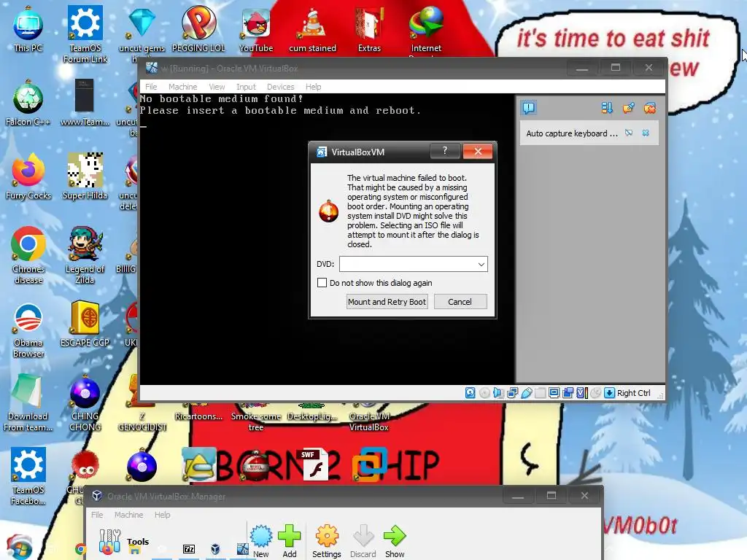Click Add in VirtualBox Manager toolbar
The height and width of the screenshot is (560, 747).
[290, 541]
